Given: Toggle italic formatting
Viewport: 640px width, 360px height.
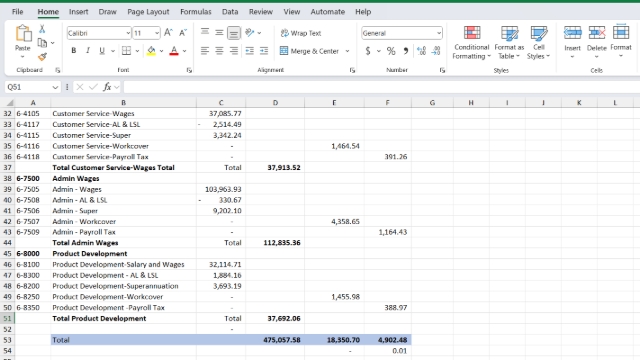Looking at the screenshot, I should (x=87, y=51).
